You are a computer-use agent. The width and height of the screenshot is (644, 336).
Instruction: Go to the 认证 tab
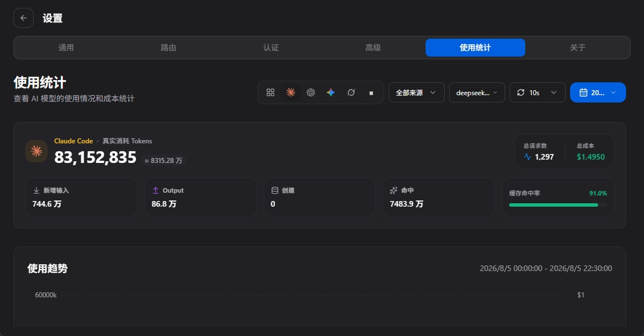tap(270, 48)
